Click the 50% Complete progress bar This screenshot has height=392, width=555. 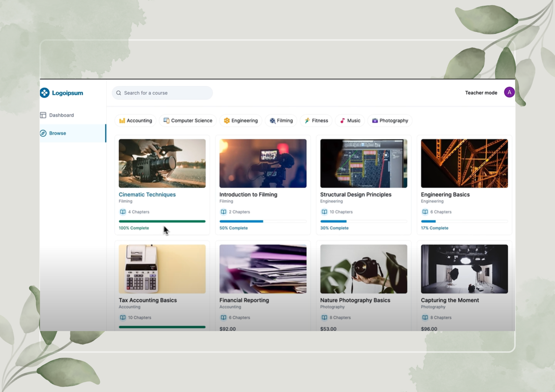coord(263,221)
